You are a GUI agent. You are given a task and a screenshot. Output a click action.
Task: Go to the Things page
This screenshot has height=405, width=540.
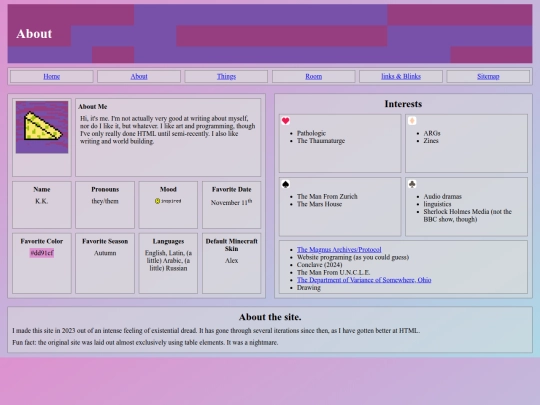226,76
